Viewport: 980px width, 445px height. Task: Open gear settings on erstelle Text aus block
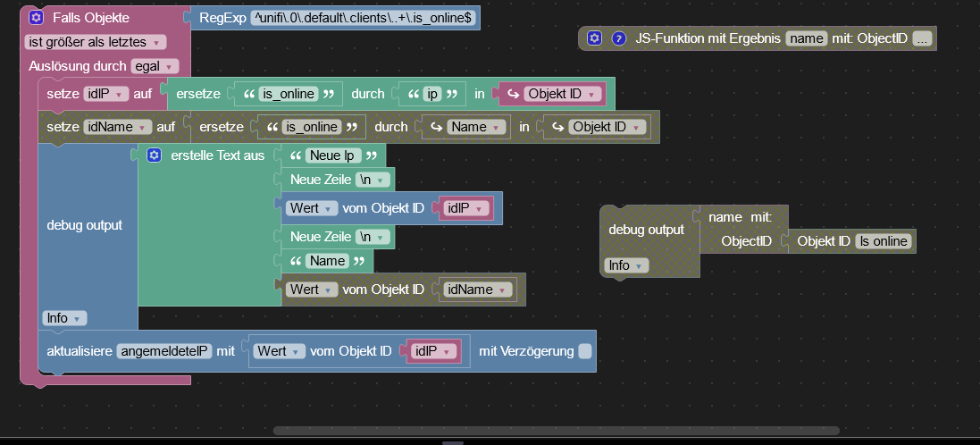pyautogui.click(x=155, y=155)
